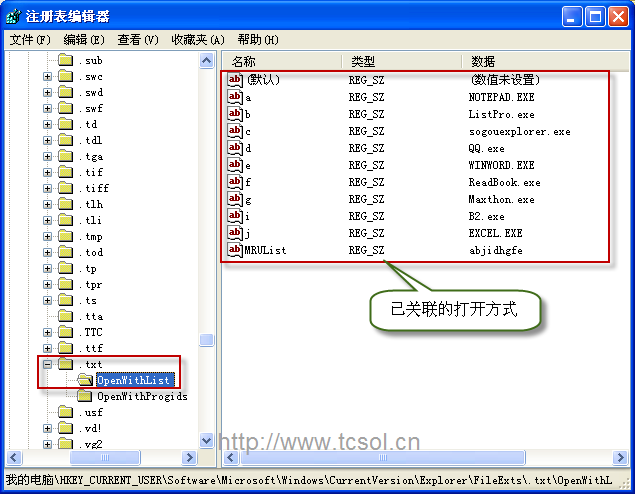
Task: Collapse the .txt registry key
Action: [x=47, y=364]
